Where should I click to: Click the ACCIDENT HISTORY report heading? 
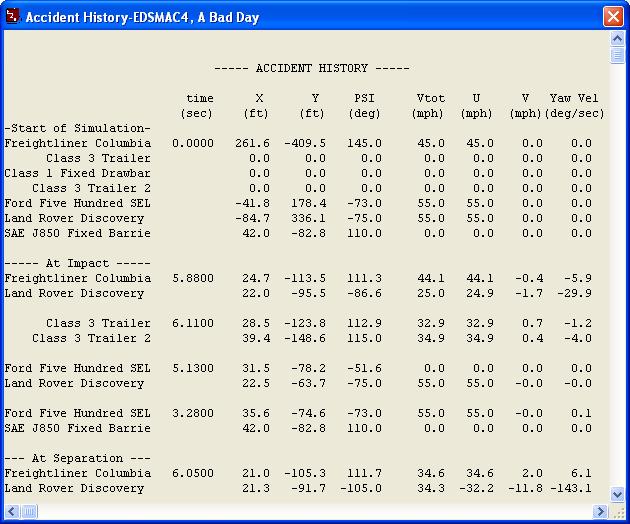[311, 68]
